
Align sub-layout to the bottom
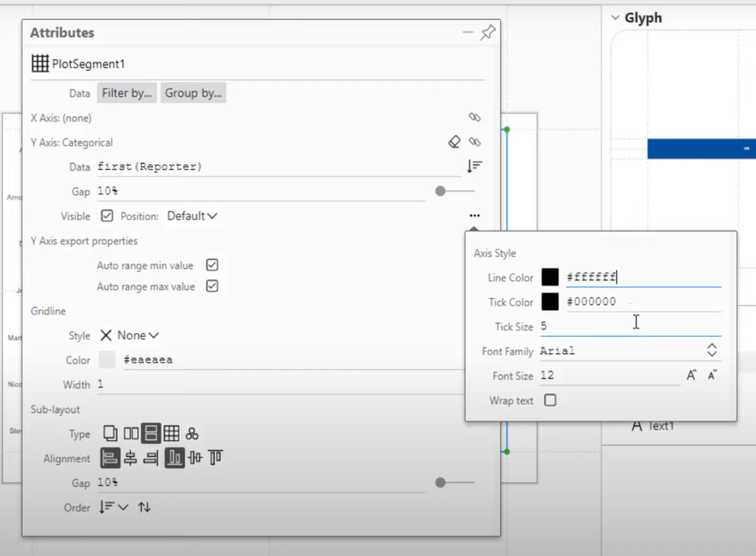click(x=174, y=458)
